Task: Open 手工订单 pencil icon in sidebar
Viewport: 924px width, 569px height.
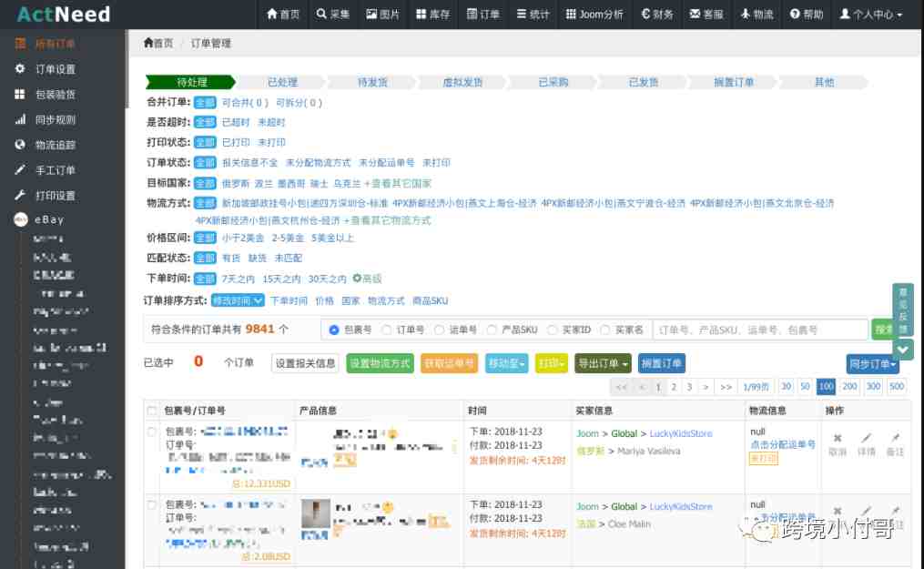Action: click(x=20, y=170)
